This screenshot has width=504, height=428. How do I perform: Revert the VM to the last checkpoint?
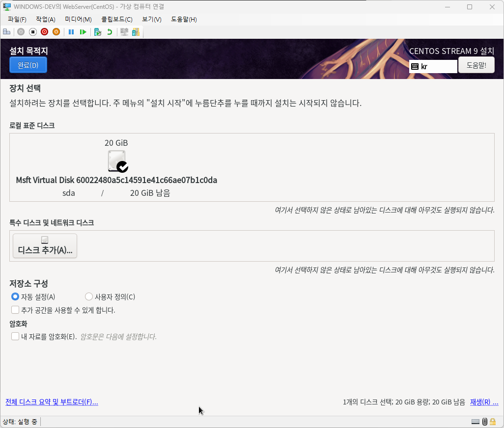tap(109, 32)
